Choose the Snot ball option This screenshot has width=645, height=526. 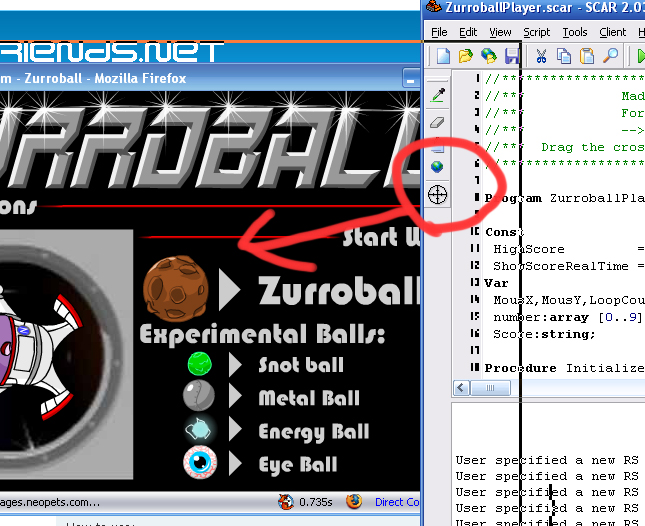(300, 365)
